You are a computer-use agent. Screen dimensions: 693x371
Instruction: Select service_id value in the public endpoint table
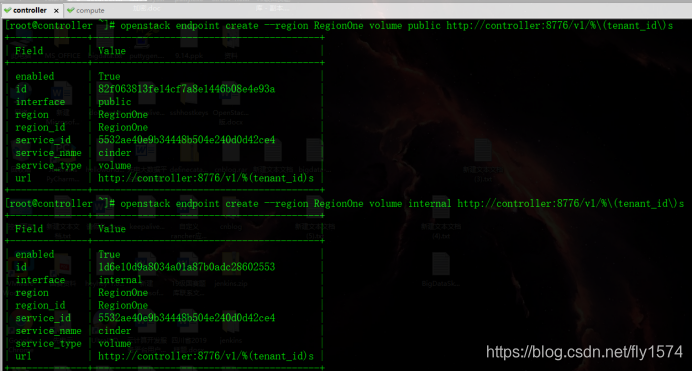pos(187,140)
